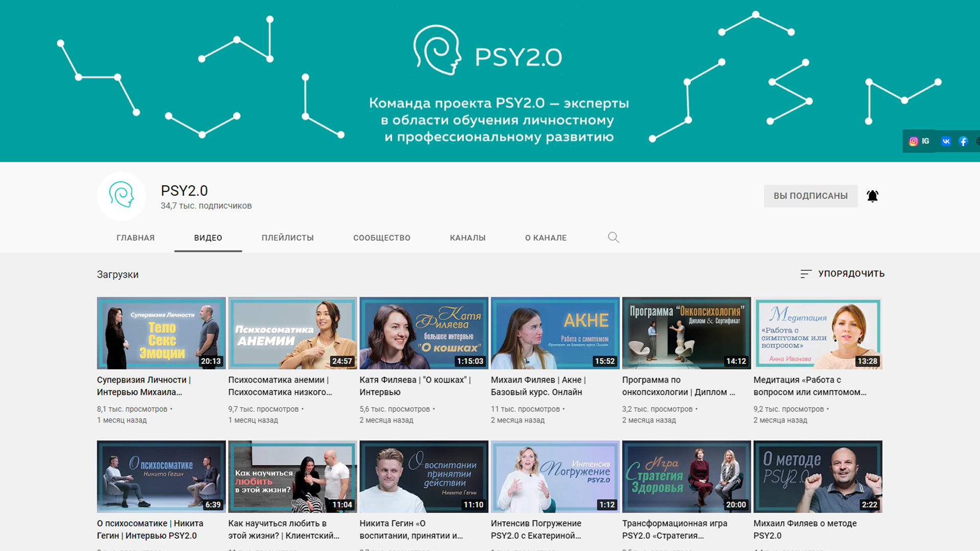Open the Медитация Анна Иванова thumbnail
Screen dimensions: 980x551
coord(818,333)
